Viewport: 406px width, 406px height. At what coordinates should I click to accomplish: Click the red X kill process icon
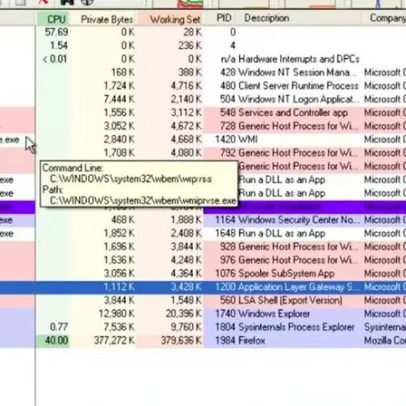(43, 2)
